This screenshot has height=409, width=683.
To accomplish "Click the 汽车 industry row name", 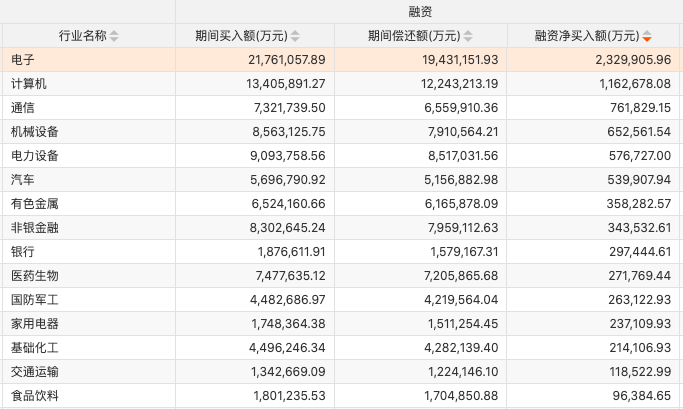I will tap(23, 180).
